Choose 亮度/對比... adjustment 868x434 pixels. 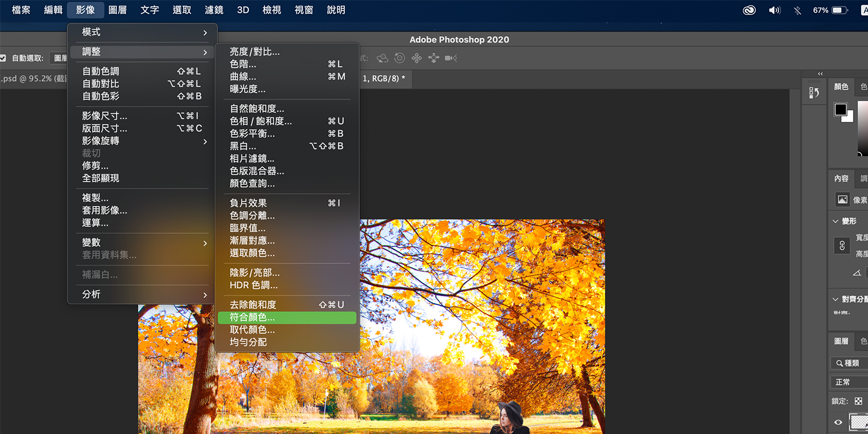pyautogui.click(x=287, y=52)
